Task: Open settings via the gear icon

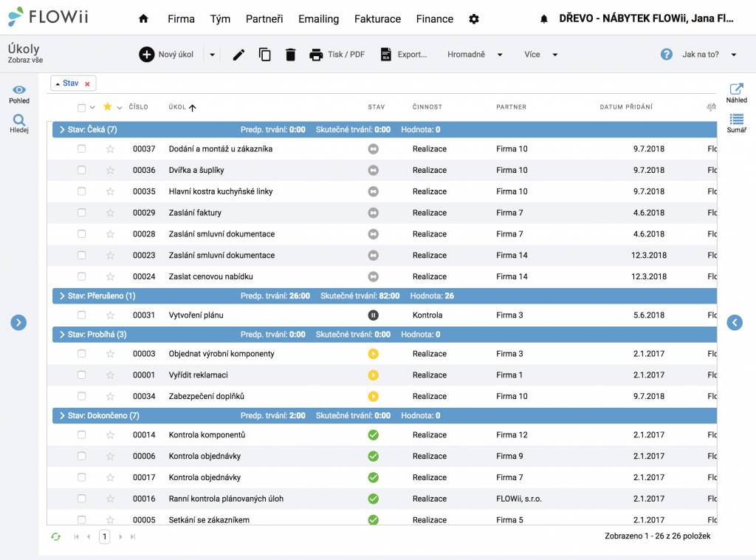Action: (474, 18)
